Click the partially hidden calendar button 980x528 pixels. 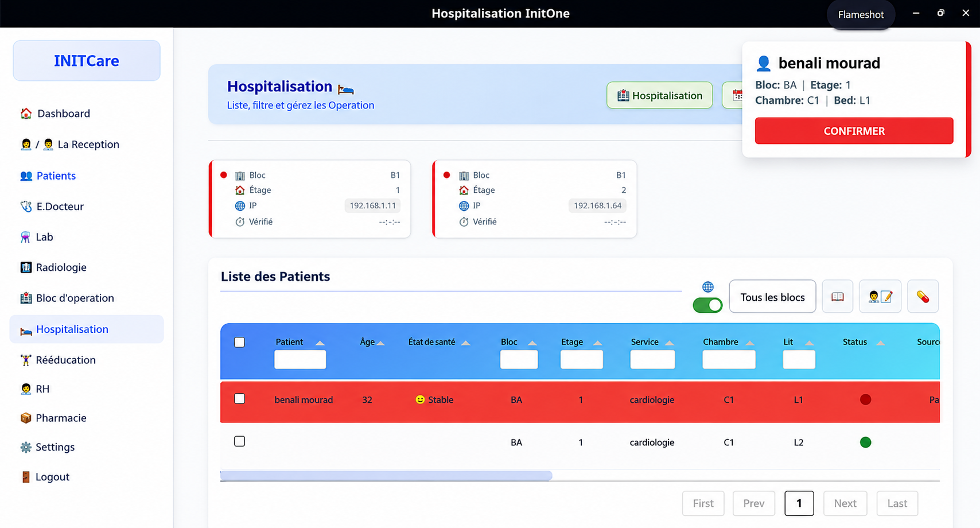tap(733, 95)
